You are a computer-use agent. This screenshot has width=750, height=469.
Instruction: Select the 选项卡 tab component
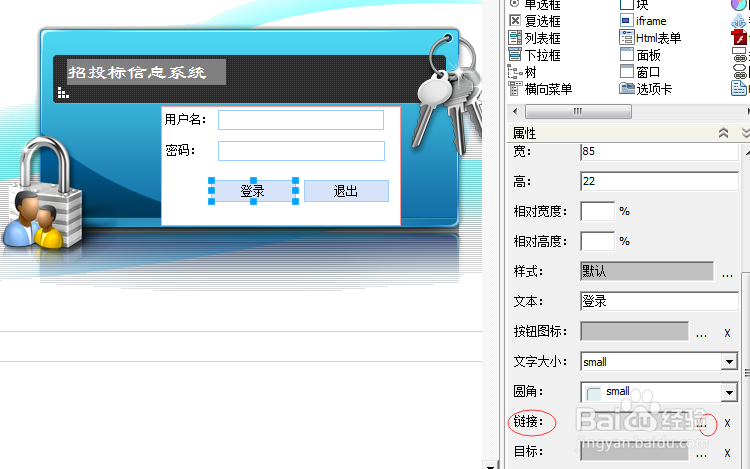coord(646,89)
